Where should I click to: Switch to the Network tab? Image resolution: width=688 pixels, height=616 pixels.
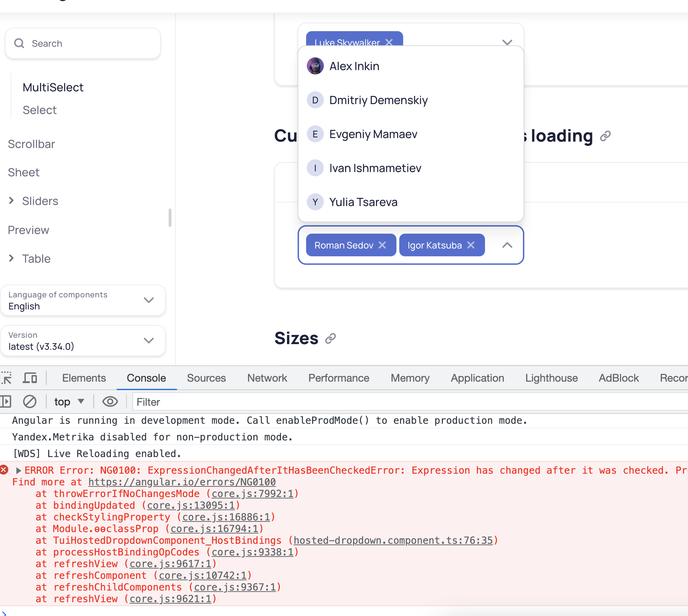267,378
